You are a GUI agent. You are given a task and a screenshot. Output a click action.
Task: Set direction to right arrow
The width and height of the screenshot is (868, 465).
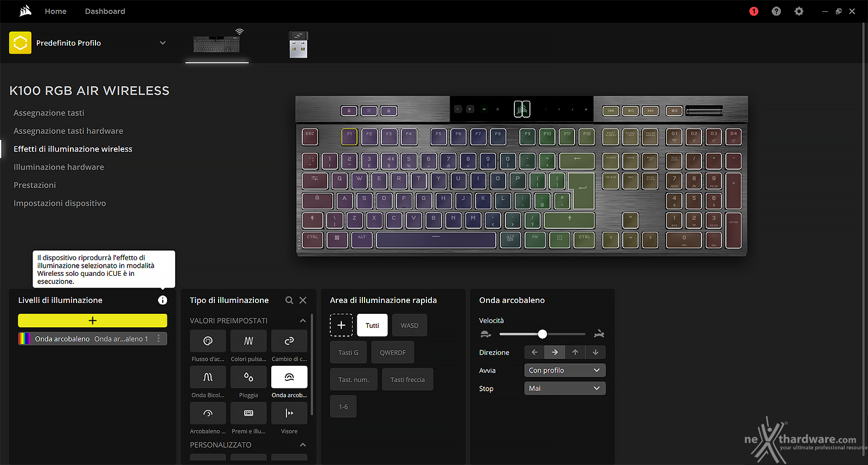(x=555, y=352)
